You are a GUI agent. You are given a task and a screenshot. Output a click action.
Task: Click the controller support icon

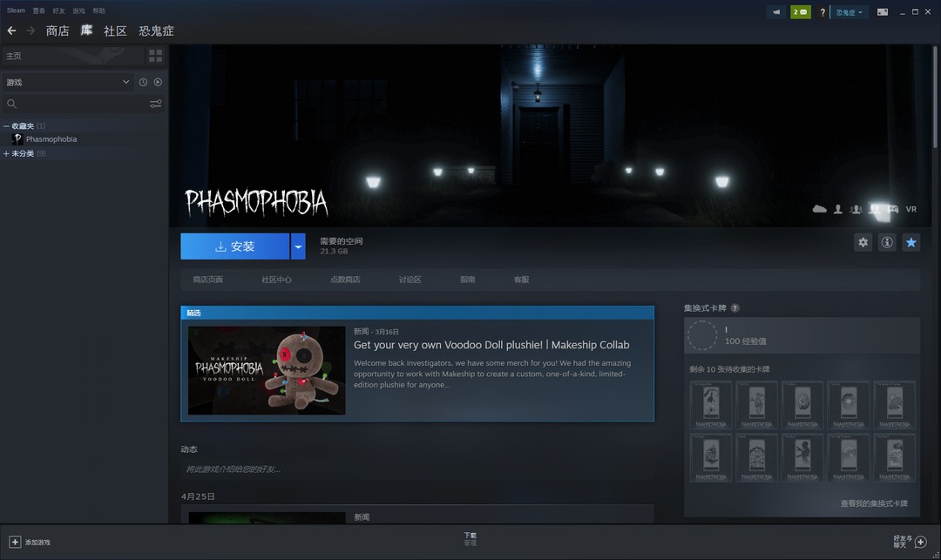(x=893, y=209)
